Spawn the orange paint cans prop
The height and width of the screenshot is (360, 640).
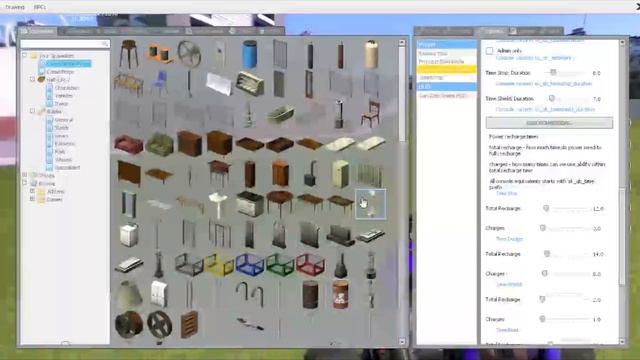pyautogui.click(x=159, y=54)
